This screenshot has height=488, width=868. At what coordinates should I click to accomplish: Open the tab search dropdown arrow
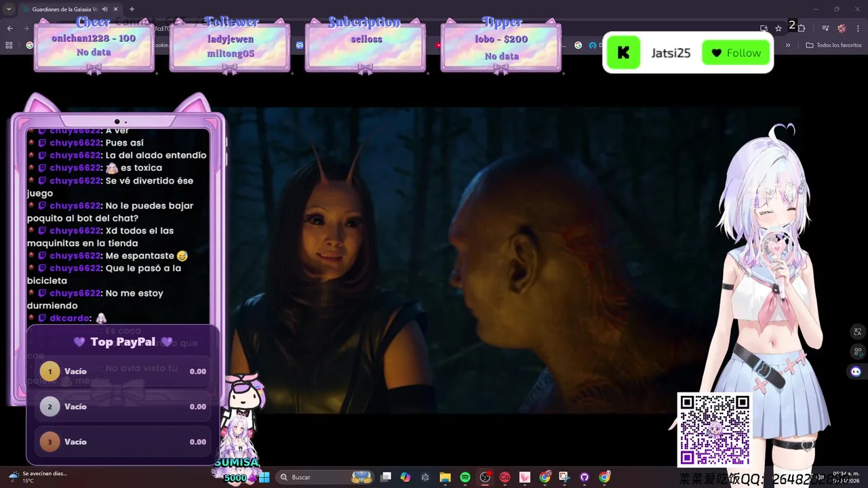point(9,9)
